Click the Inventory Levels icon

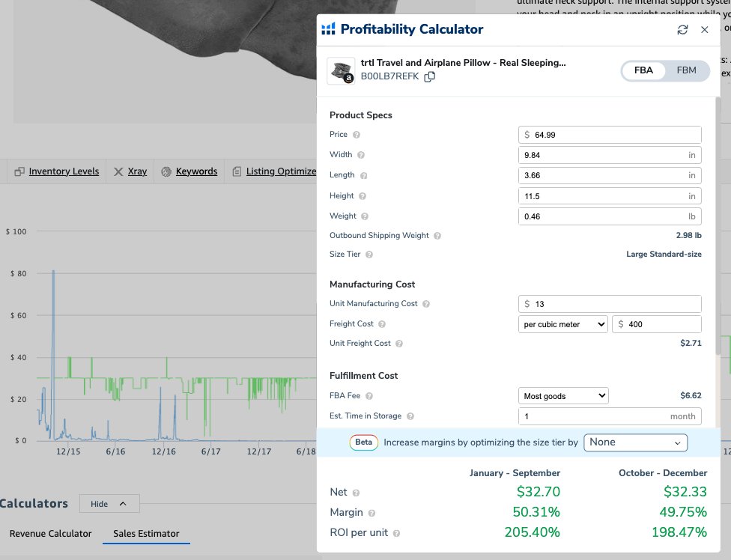pos(19,172)
